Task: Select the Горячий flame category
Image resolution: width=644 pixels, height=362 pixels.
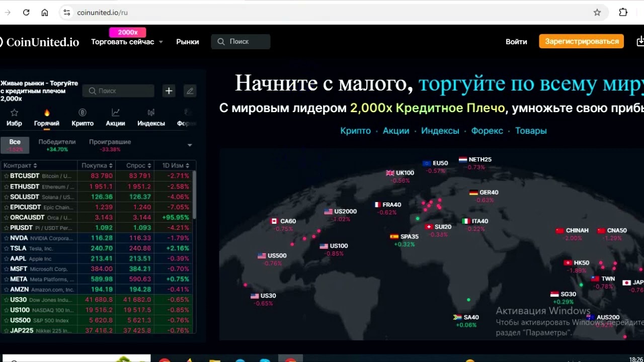Action: click(47, 118)
